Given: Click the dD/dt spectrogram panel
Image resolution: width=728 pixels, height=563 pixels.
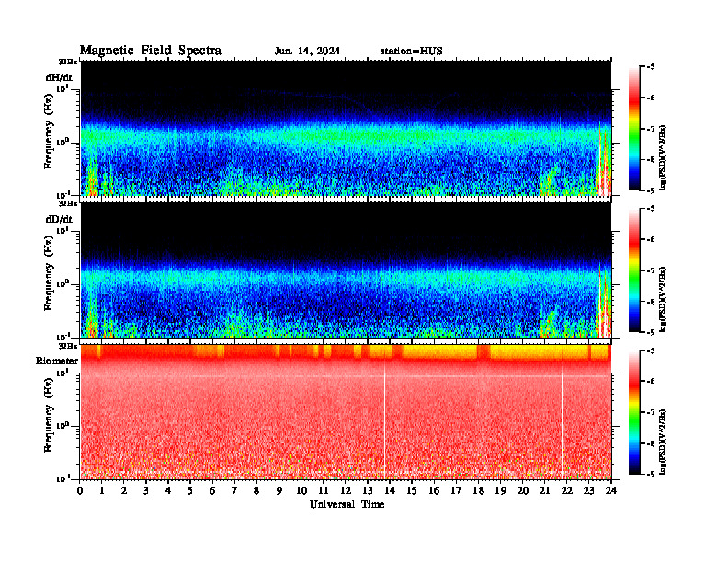Looking at the screenshot, I should [x=346, y=270].
